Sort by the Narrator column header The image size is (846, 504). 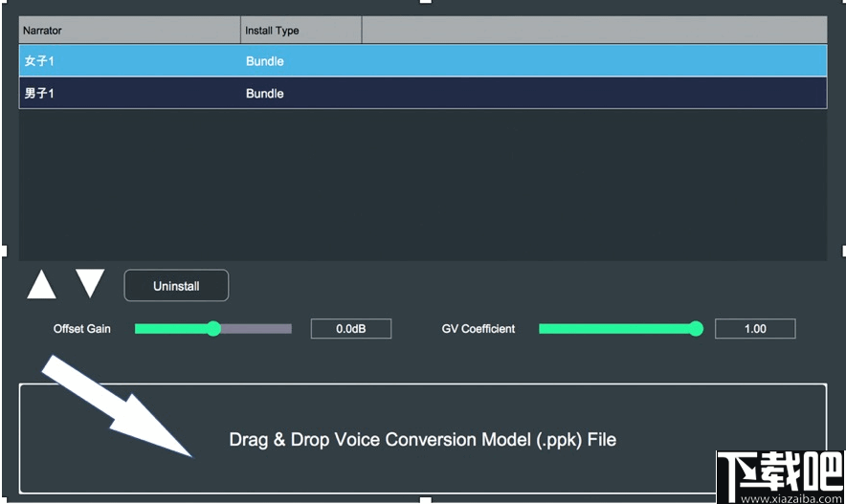click(129, 31)
